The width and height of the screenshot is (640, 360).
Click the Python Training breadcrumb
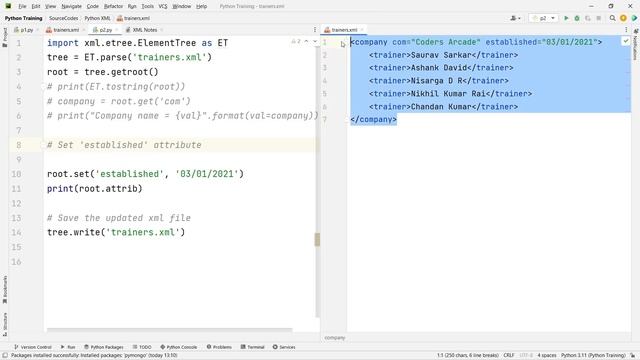pyautogui.click(x=23, y=18)
